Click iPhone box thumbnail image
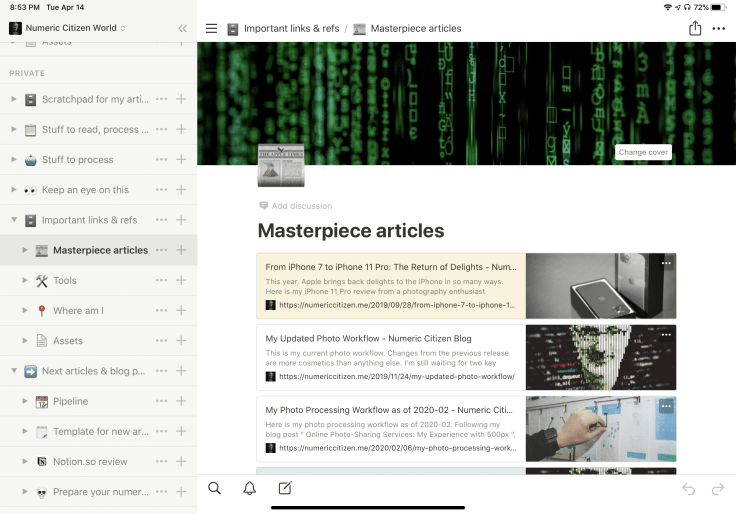This screenshot has width=736, height=514. coord(601,286)
